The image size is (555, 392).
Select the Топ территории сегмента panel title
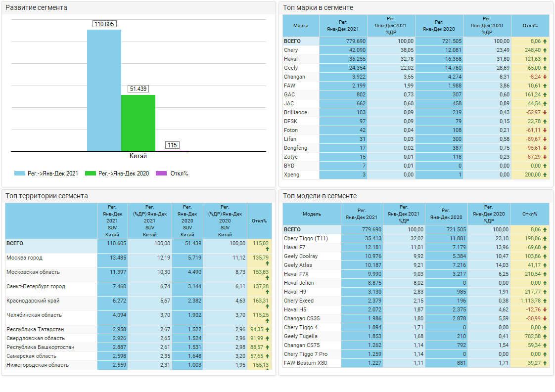pyautogui.click(x=46, y=196)
